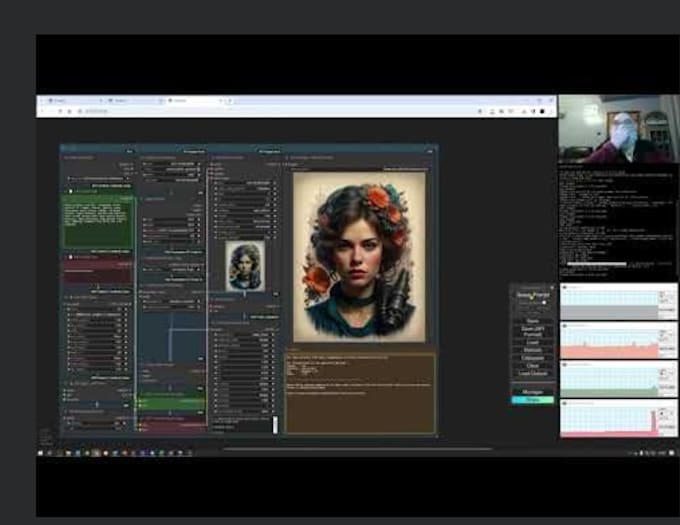Image resolution: width=680 pixels, height=525 pixels.
Task: Open the browser three-dot menu
Action: click(551, 111)
